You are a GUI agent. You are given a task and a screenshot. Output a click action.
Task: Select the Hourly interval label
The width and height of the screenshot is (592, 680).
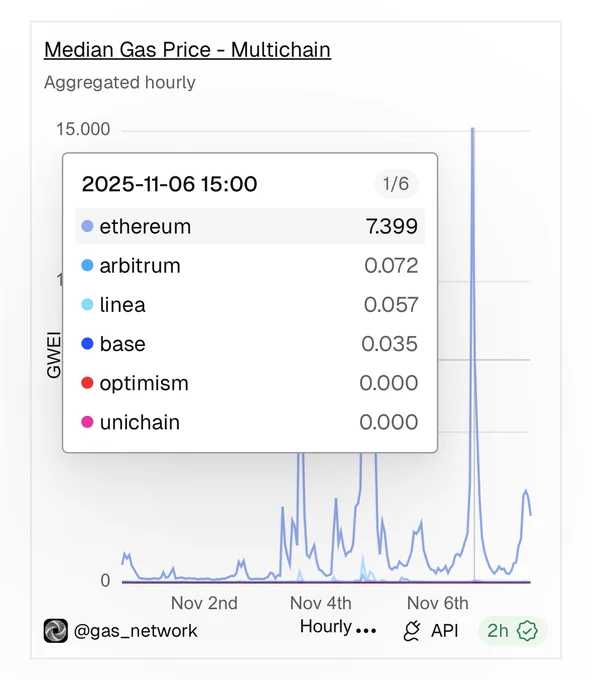pos(326,627)
